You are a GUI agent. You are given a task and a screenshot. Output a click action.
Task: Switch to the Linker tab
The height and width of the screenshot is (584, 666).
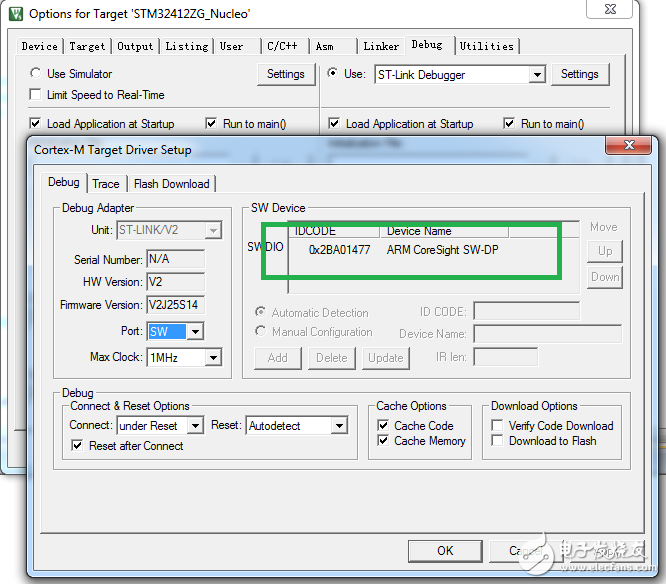point(381,46)
